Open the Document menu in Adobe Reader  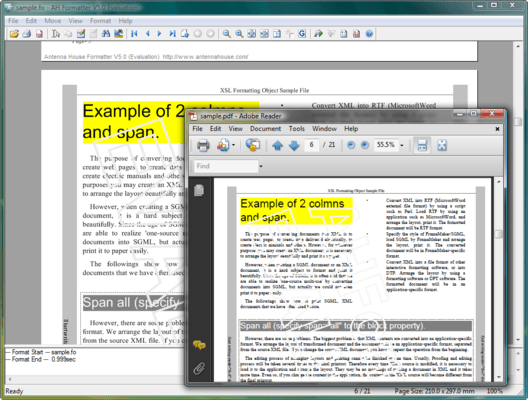pos(265,129)
